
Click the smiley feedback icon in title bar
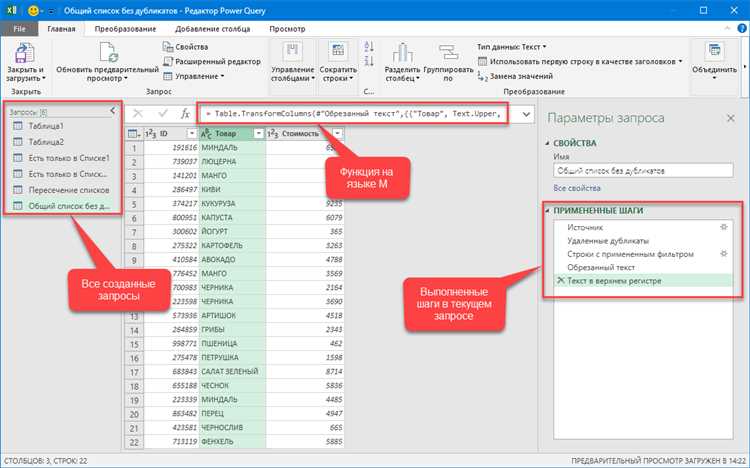click(33, 10)
